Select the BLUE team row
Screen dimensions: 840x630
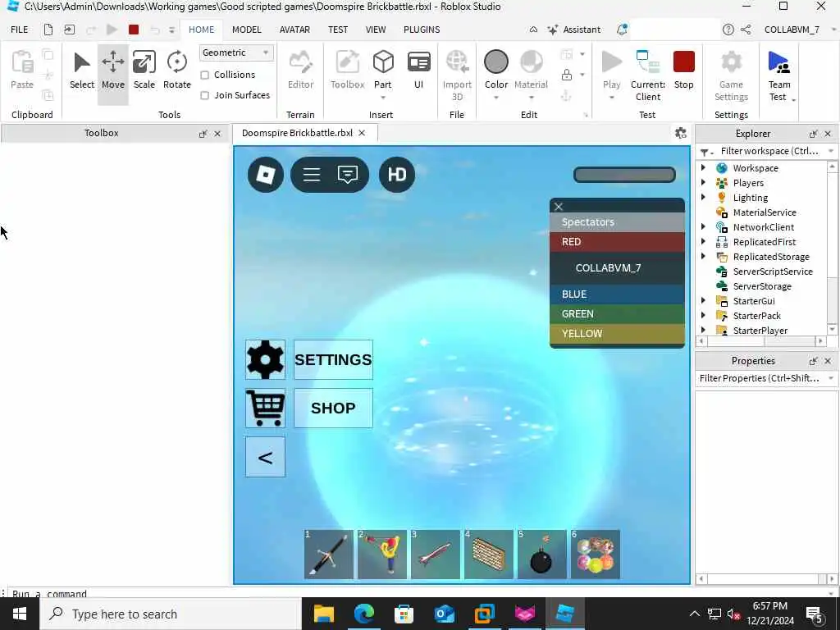point(617,294)
